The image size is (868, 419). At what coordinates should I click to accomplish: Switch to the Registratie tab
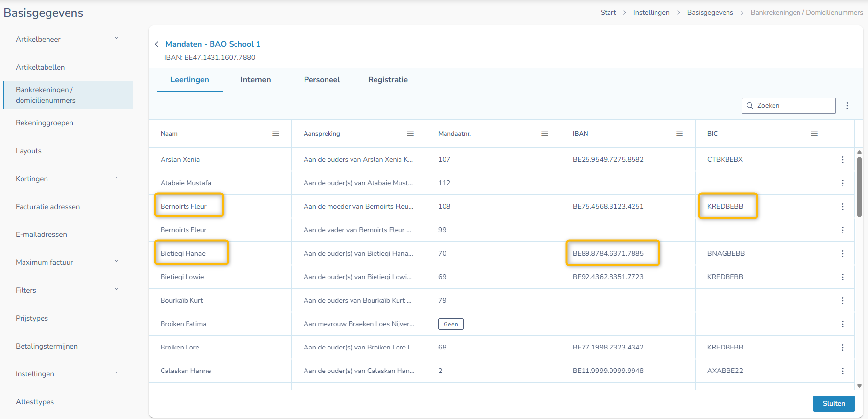pos(388,80)
